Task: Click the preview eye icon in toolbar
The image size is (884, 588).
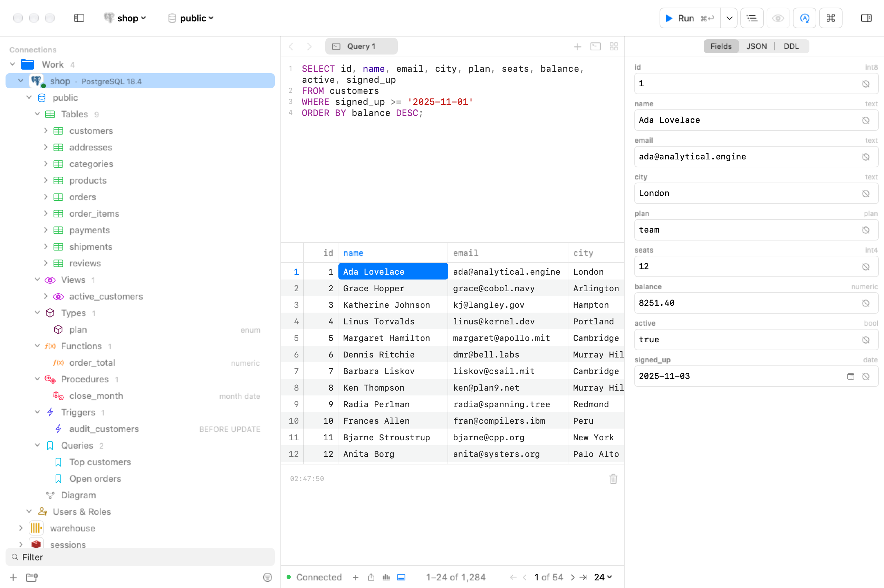Action: point(778,18)
